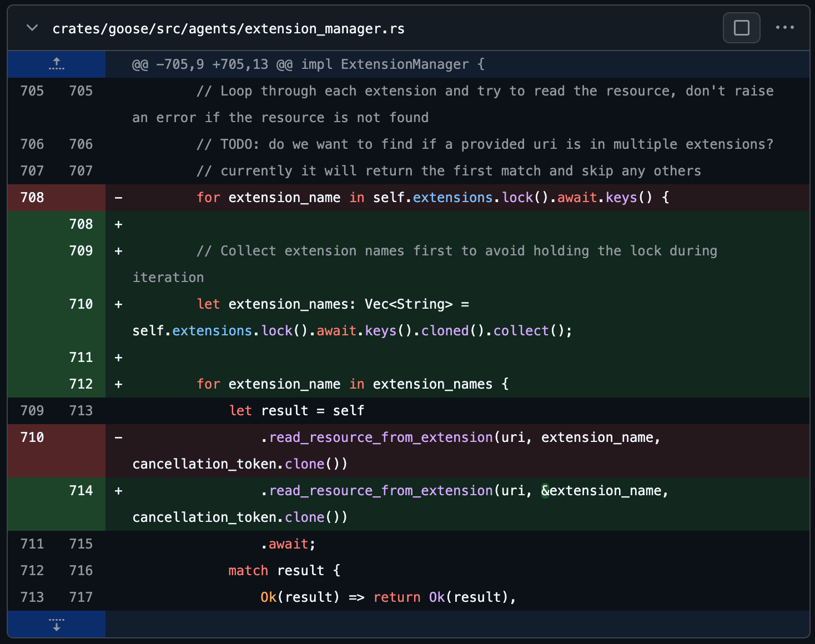Select deleted line number 708 in red
The height and width of the screenshot is (644, 815).
(x=32, y=198)
